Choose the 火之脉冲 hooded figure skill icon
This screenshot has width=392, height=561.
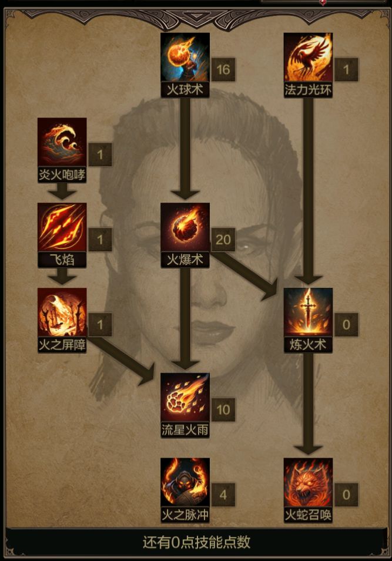tap(185, 483)
